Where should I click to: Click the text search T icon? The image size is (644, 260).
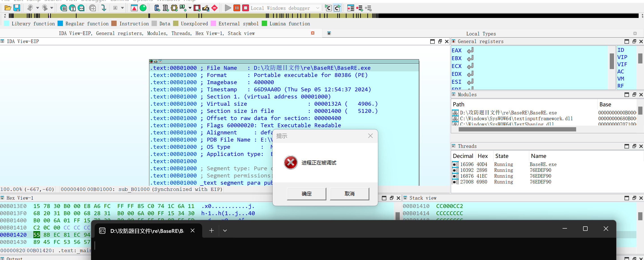pos(73,8)
